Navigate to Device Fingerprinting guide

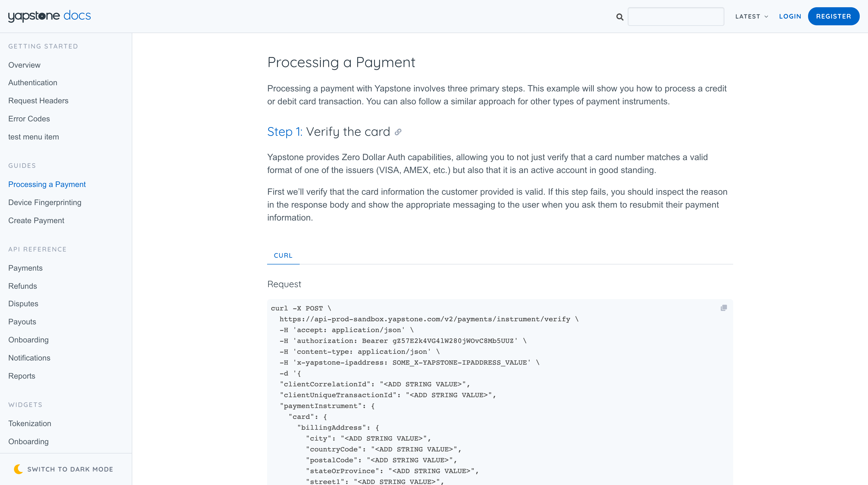coord(45,202)
